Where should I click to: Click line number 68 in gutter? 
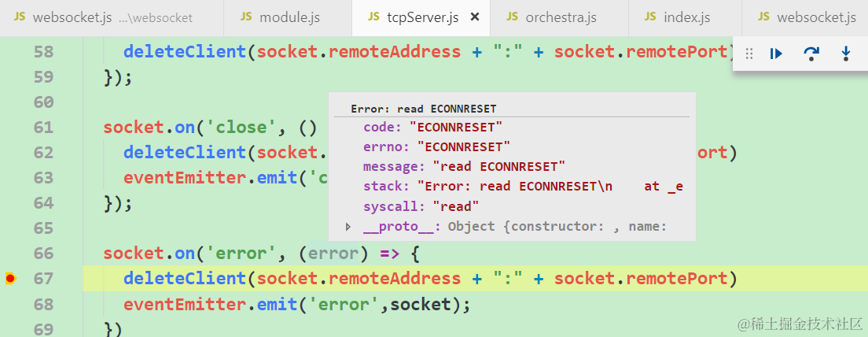tap(44, 304)
